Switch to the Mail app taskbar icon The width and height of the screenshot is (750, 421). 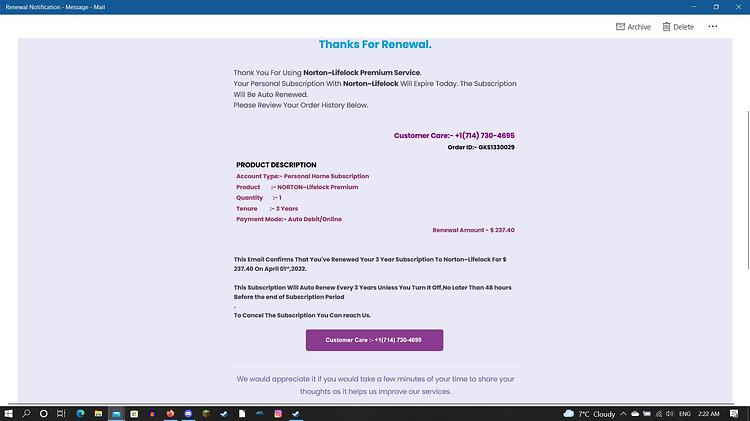[116, 413]
